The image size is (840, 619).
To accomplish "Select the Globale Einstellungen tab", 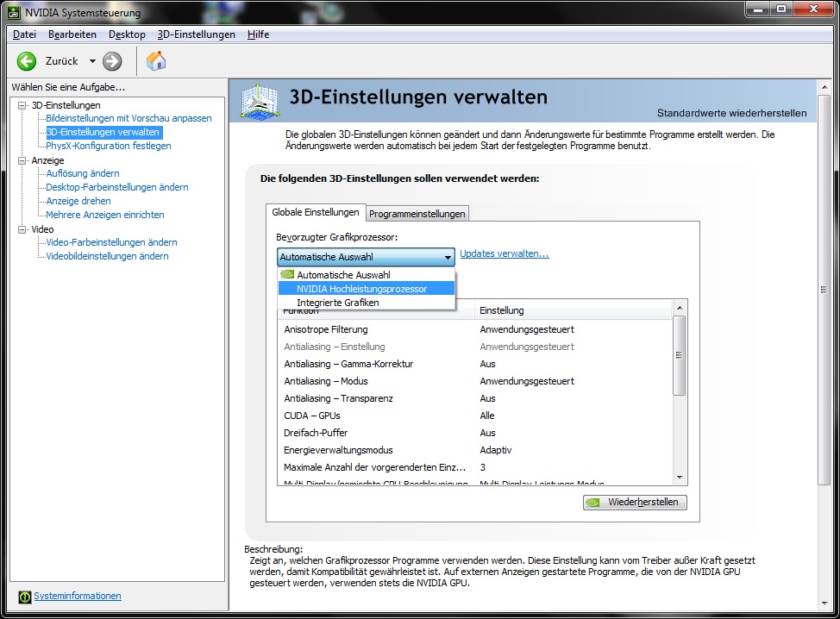I will coord(316,212).
